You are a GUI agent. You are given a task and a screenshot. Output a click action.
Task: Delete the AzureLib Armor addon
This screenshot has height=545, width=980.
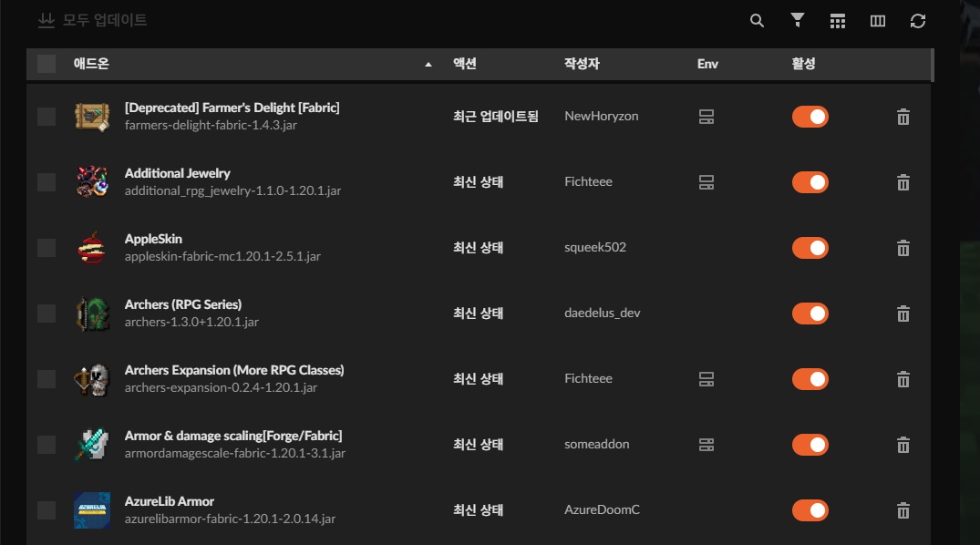[903, 510]
